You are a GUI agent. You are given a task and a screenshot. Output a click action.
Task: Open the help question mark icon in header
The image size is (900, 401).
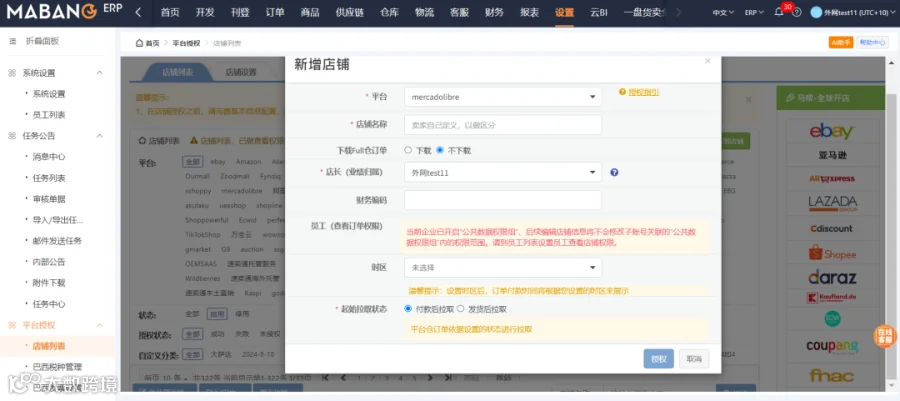tap(797, 12)
